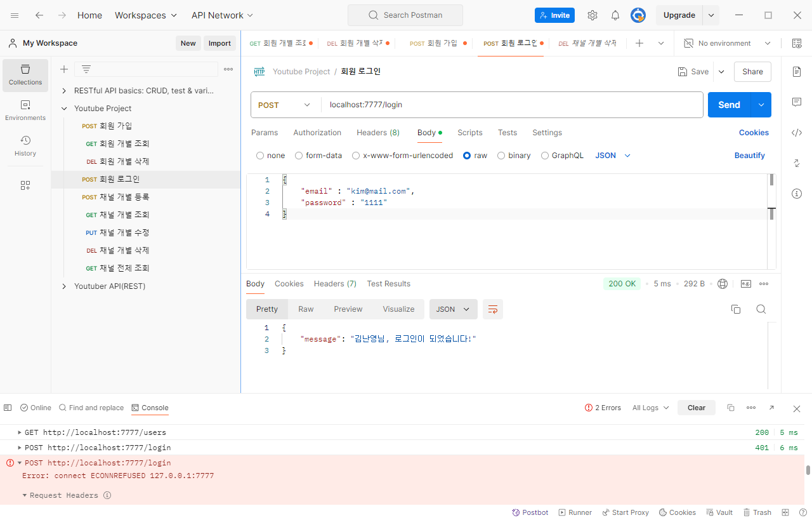
Task: Open notifications bell icon
Action: [615, 15]
